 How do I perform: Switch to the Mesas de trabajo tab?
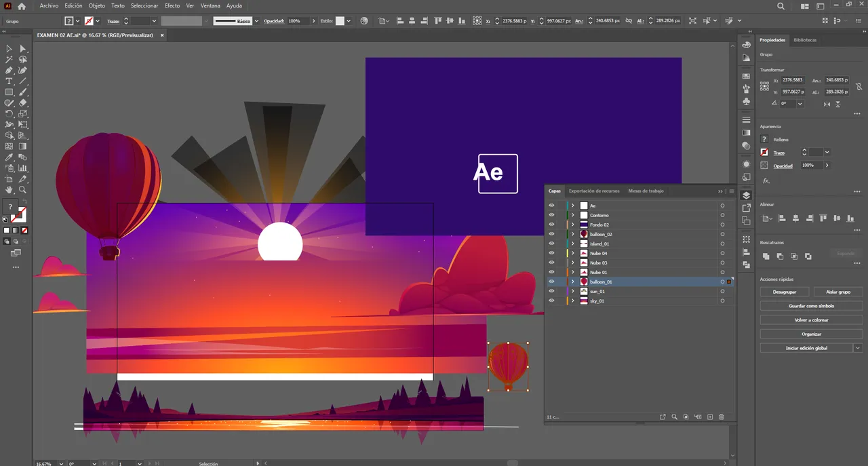646,191
